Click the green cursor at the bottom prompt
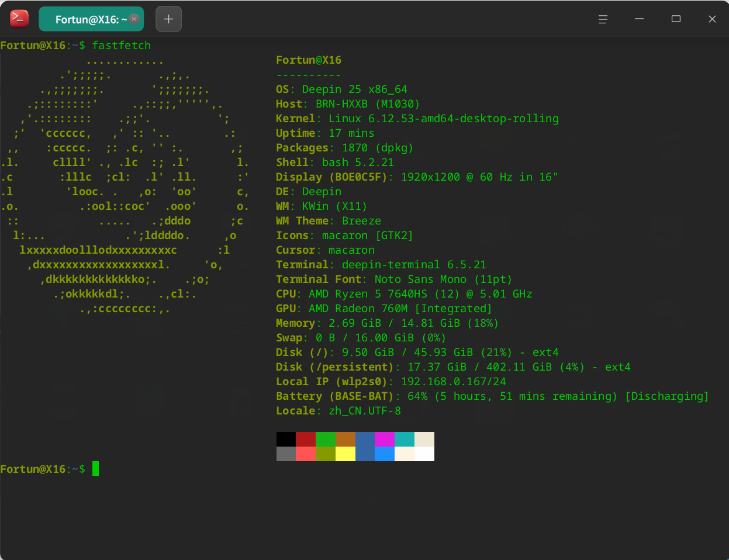This screenshot has height=560, width=729. (95, 469)
